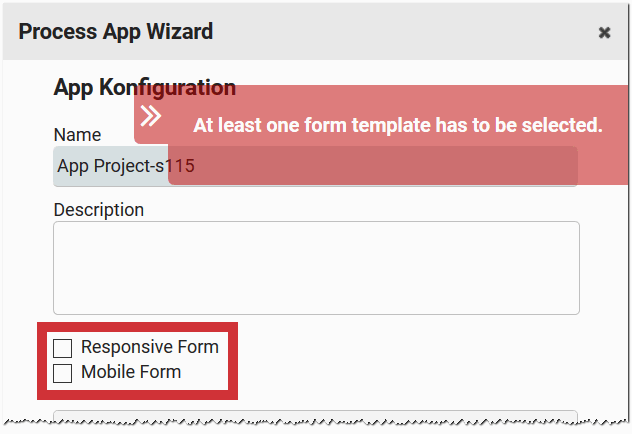Image resolution: width=632 pixels, height=434 pixels.
Task: Click the Process App Wizard title text
Action: tap(116, 31)
